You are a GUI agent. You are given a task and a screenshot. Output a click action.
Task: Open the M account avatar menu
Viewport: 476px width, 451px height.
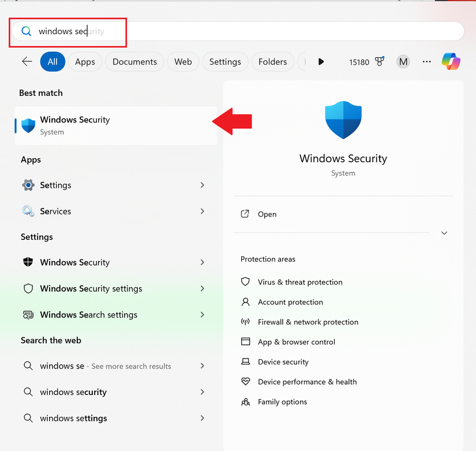tap(403, 61)
